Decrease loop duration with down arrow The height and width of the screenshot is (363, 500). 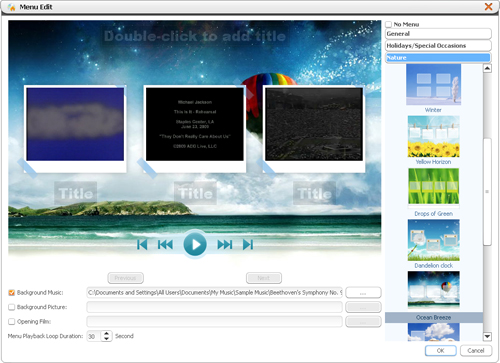106,339
